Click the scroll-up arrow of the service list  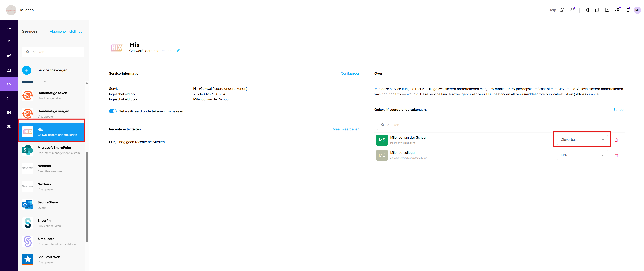(87, 83)
